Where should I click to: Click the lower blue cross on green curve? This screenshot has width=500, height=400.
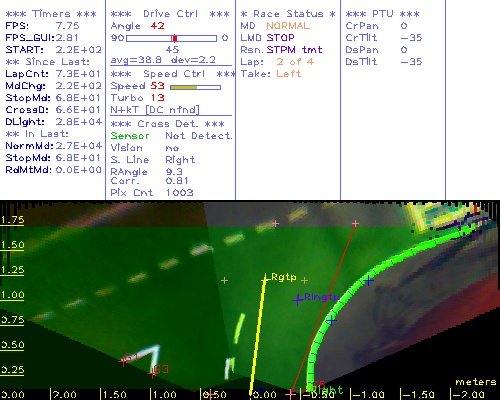331,321
